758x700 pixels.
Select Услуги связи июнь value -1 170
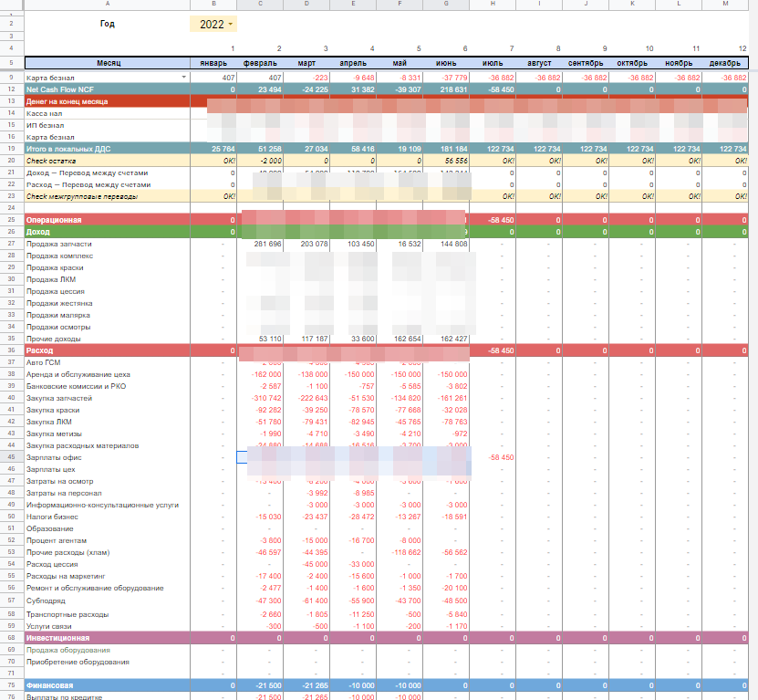click(x=446, y=626)
